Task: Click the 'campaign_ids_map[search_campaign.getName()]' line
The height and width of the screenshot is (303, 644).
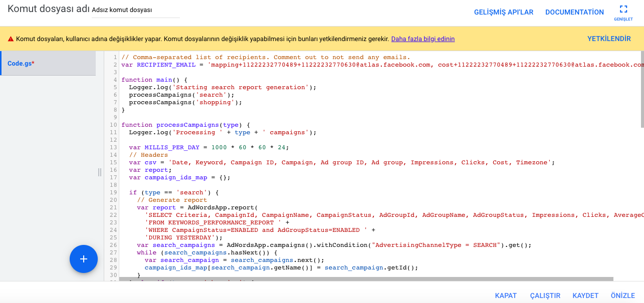Action: 281,267
